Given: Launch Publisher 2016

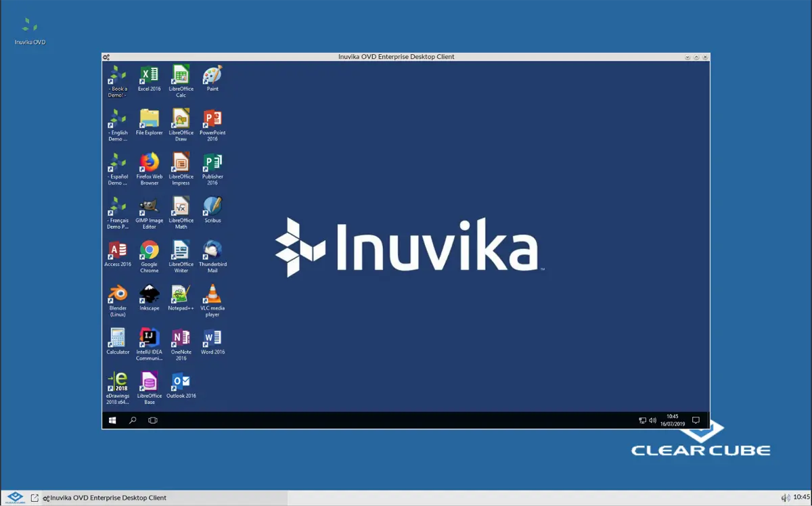Looking at the screenshot, I should pos(212,169).
